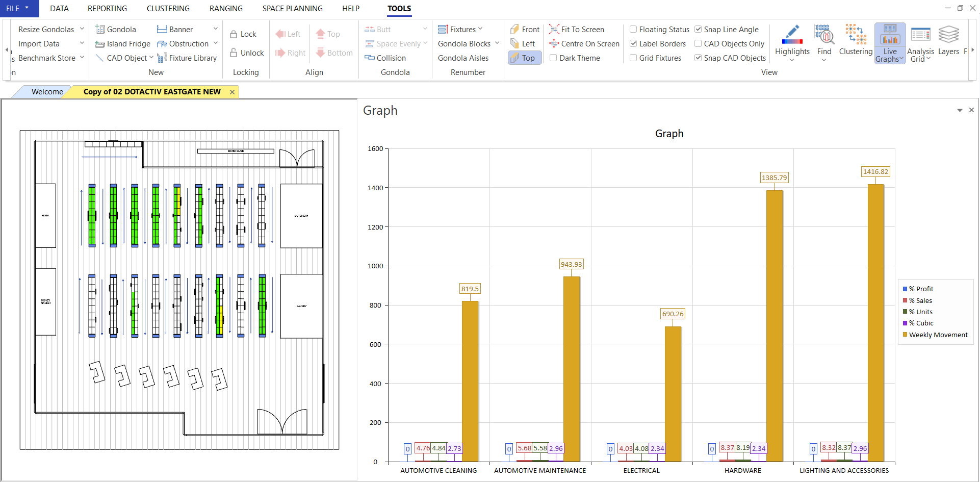Expand the Fixtures renumber dropdown
This screenshot has height=482, width=980.
[480, 29]
